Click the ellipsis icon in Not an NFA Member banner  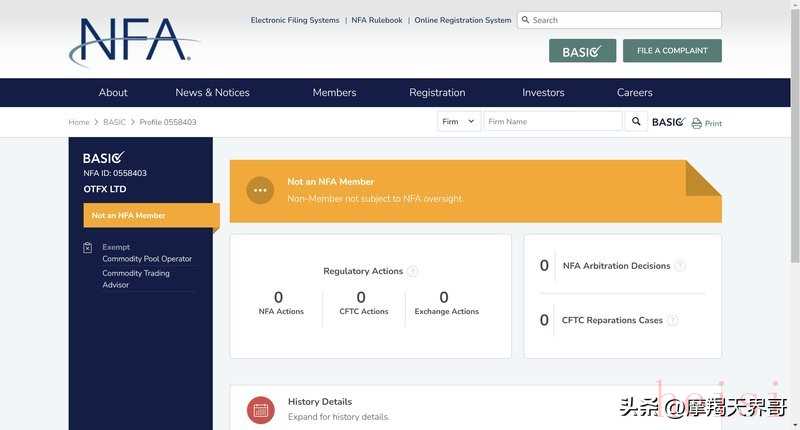(x=260, y=190)
